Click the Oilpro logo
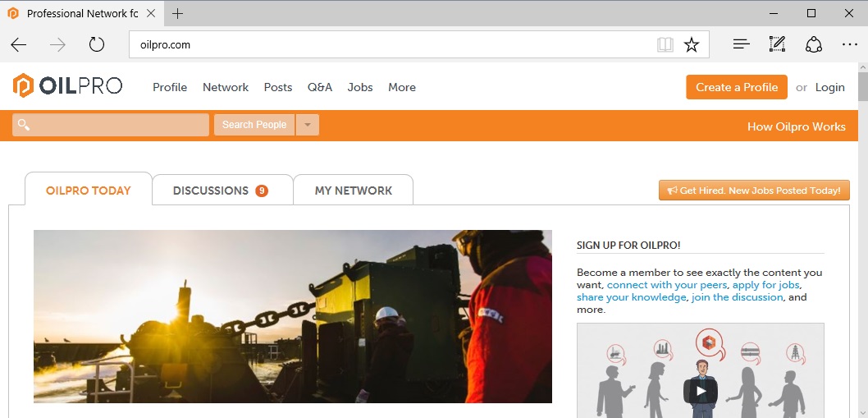This screenshot has height=418, width=868. point(67,86)
